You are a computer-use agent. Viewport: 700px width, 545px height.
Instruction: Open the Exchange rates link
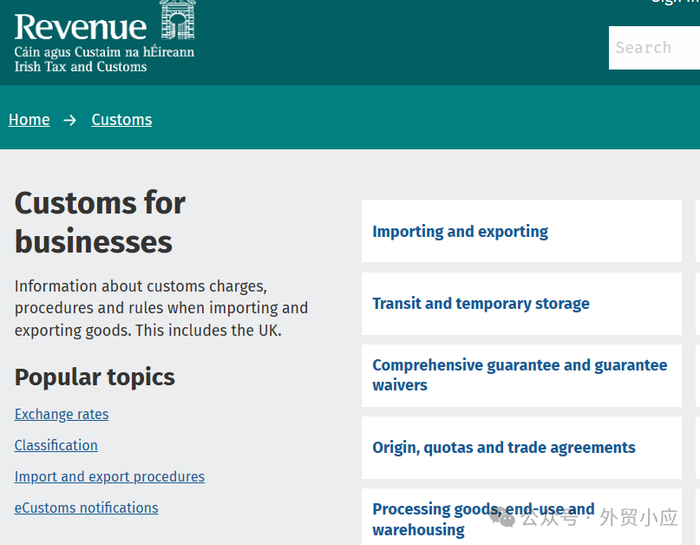point(61,414)
